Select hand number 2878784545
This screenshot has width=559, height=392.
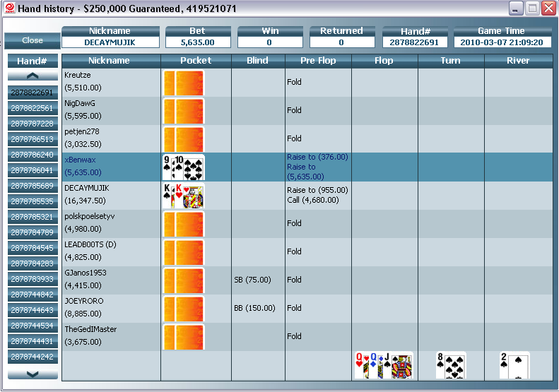33,248
